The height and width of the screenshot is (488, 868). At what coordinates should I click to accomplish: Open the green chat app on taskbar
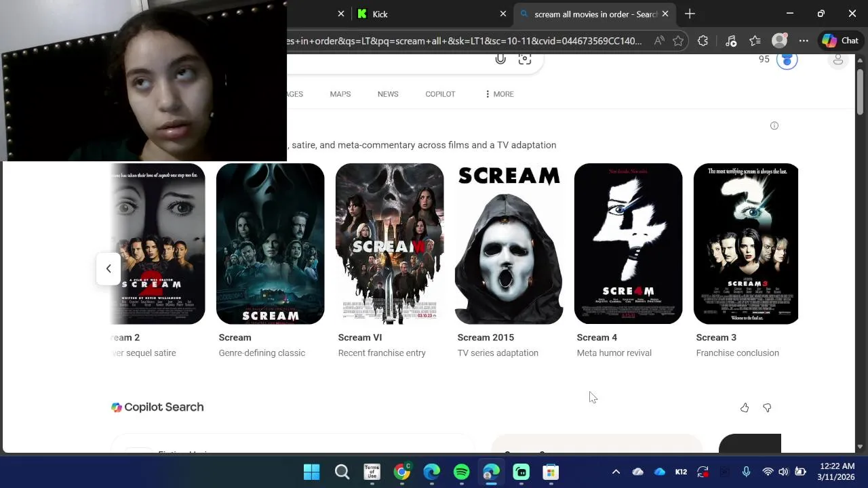pos(521,472)
